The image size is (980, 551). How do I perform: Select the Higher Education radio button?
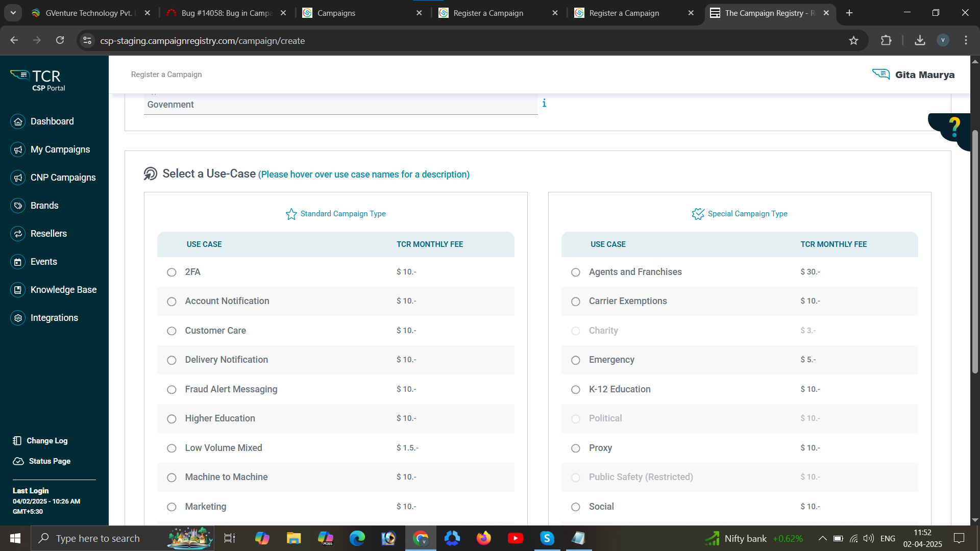(171, 419)
